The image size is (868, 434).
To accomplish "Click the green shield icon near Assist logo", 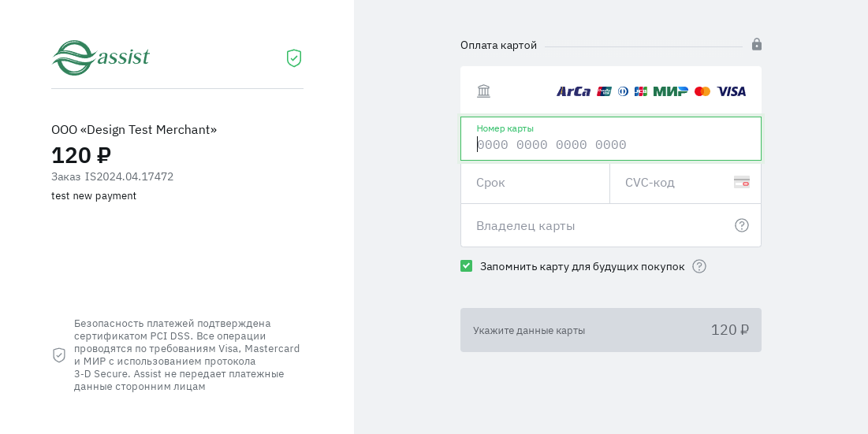I will pyautogui.click(x=294, y=58).
